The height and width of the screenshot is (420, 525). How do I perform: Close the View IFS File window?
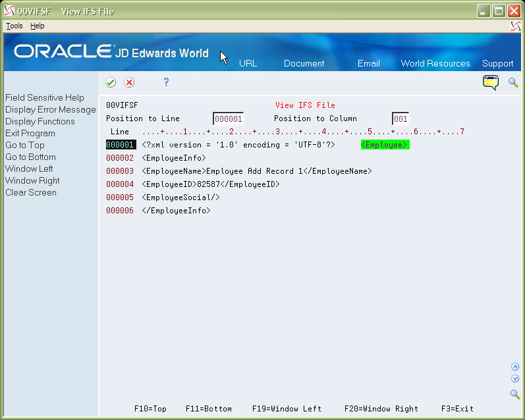[514, 11]
